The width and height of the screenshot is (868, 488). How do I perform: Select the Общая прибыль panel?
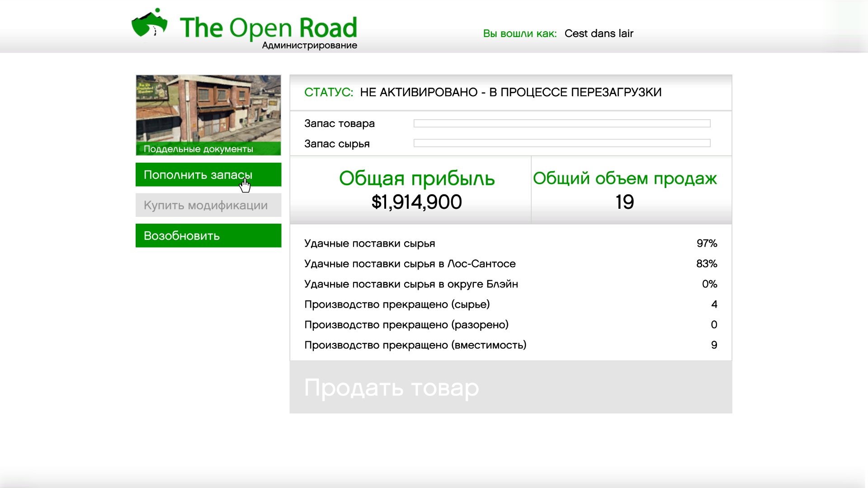point(410,190)
